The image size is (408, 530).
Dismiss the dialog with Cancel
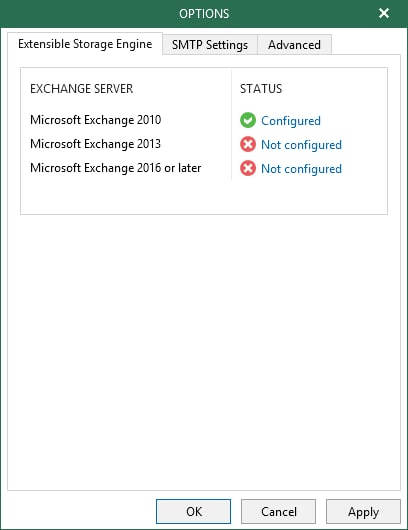point(278,511)
